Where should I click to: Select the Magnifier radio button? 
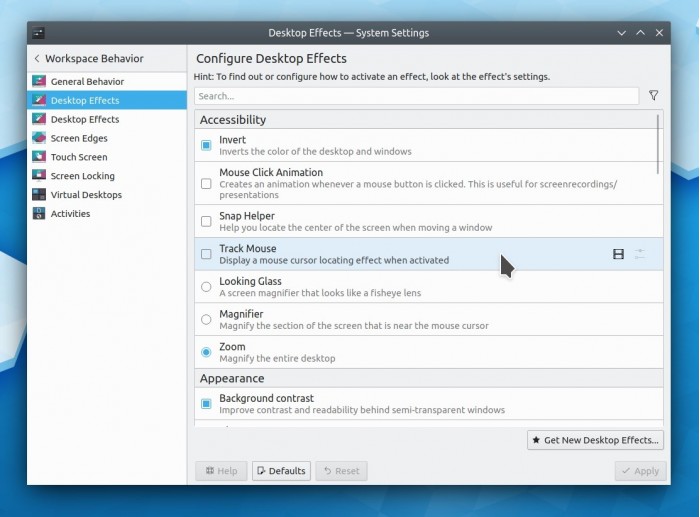206,320
